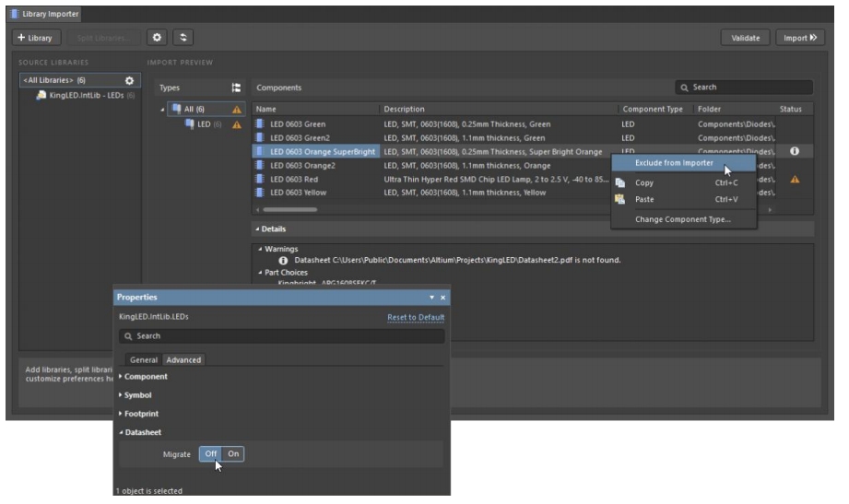The height and width of the screenshot is (504, 849).
Task: Click the Split Libraries button
Action: (103, 38)
